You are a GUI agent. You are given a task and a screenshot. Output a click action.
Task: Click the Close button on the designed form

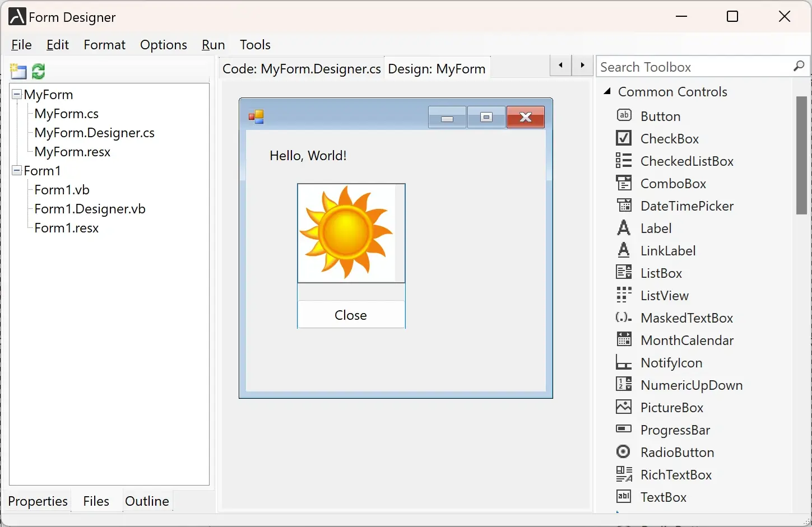351,315
